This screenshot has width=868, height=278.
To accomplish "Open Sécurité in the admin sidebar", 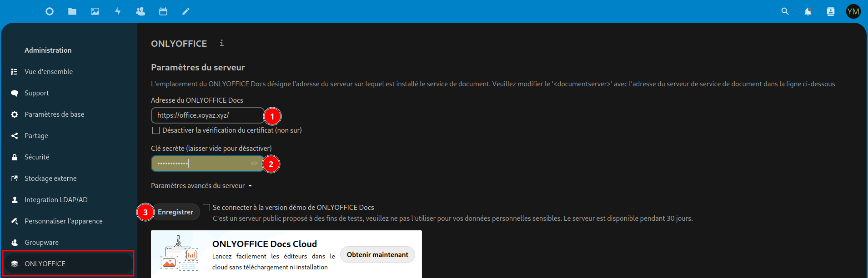I will tap(37, 157).
